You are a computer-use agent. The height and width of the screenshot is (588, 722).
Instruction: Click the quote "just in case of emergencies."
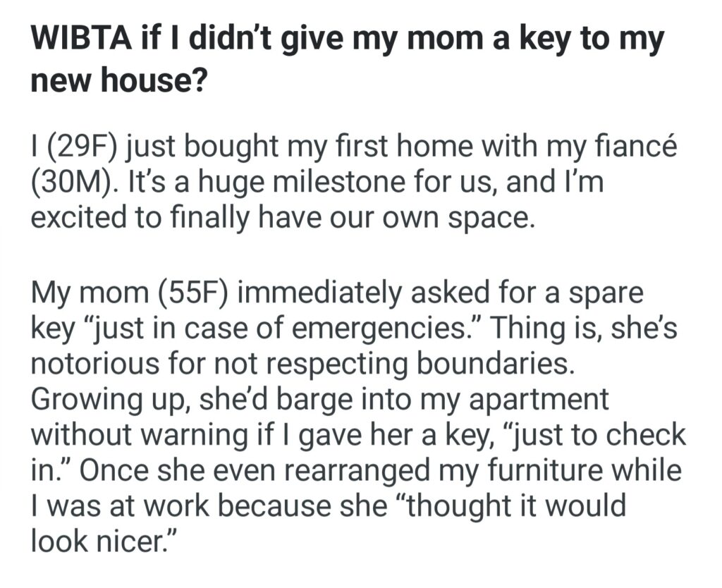coord(281,331)
